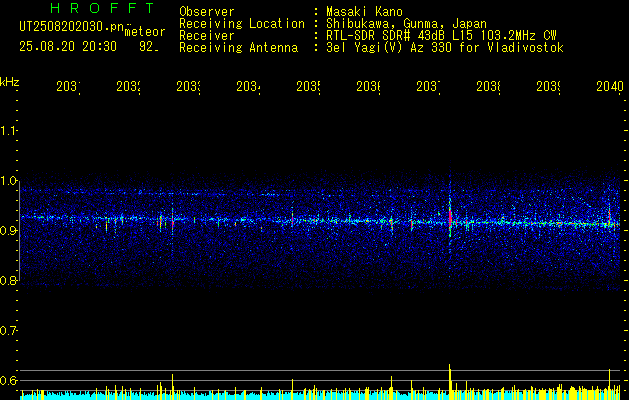
Task: Select the RTL-SDR SDR# 43dB receiver details
Action: (x=441, y=36)
